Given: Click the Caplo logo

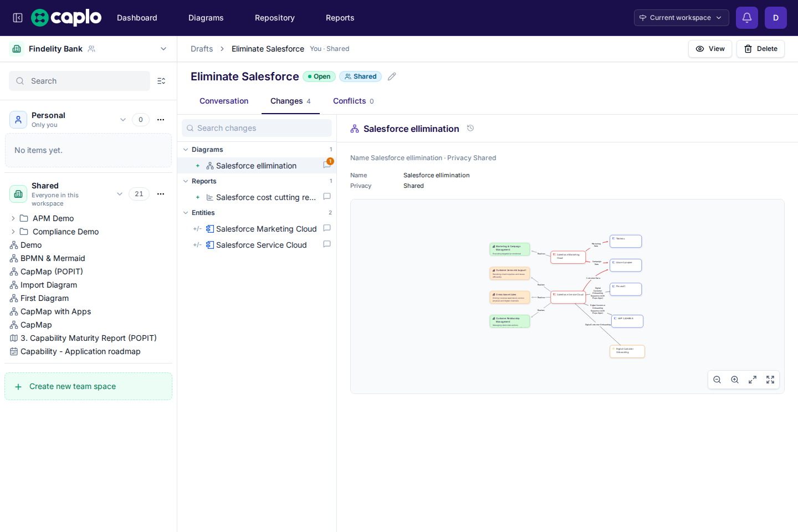Looking at the screenshot, I should pyautogui.click(x=66, y=18).
